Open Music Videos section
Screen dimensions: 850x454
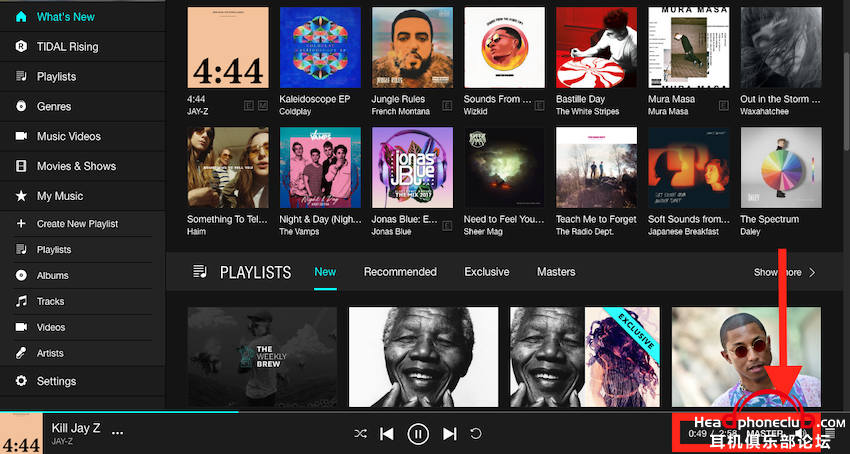point(82,136)
